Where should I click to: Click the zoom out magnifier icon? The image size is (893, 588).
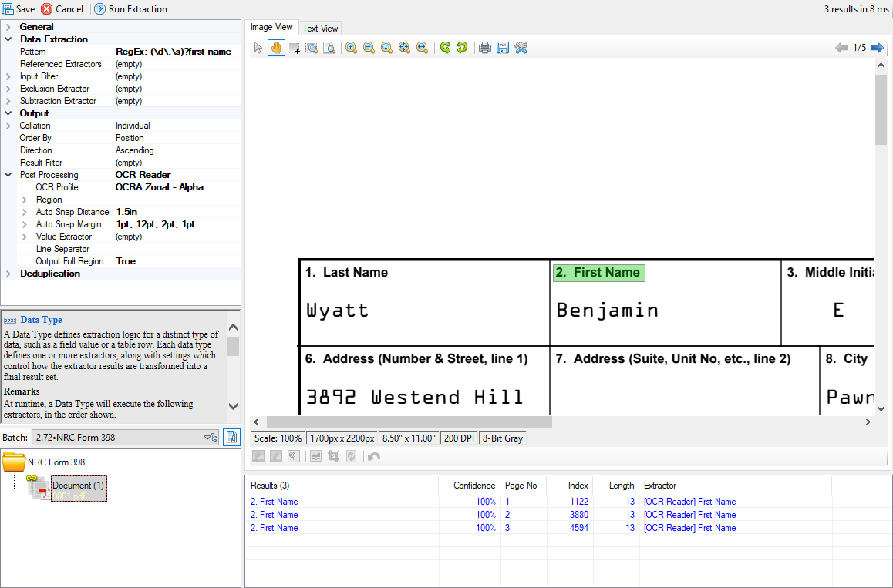[x=369, y=48]
